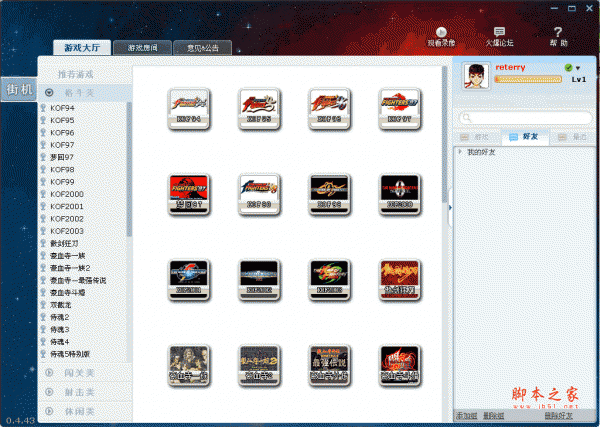Open the KOF94 game icon in the grid
The width and height of the screenshot is (600, 427).
pos(189,109)
